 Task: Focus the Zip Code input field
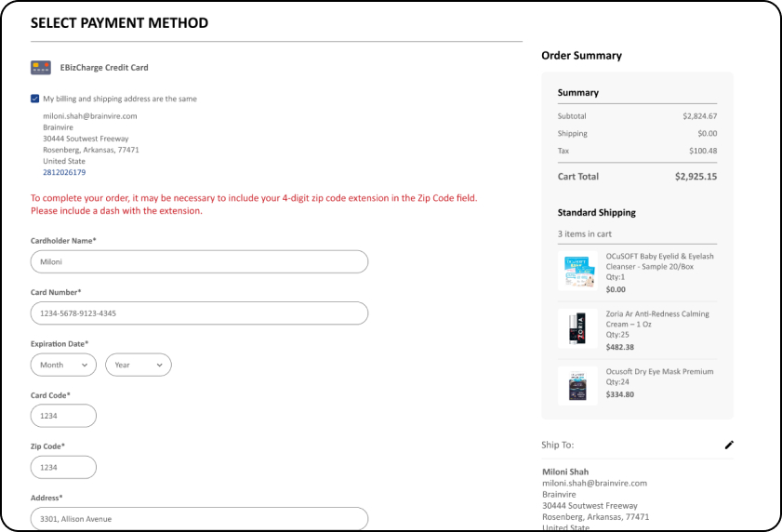[x=63, y=467]
